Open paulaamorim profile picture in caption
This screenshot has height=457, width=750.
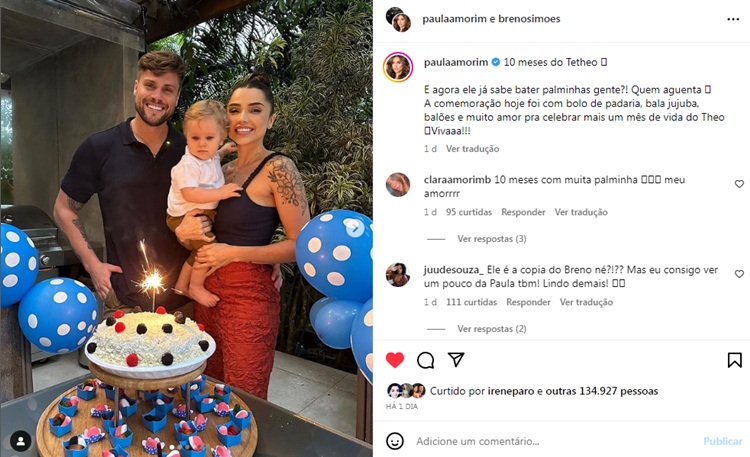click(398, 67)
